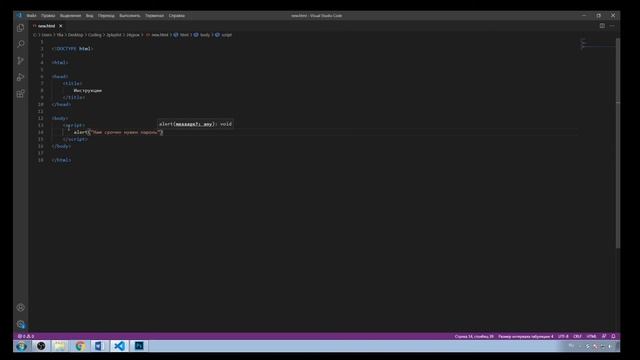Viewport: 640px width, 360px height.
Task: Click the opening title tag in code
Action: pos(73,83)
